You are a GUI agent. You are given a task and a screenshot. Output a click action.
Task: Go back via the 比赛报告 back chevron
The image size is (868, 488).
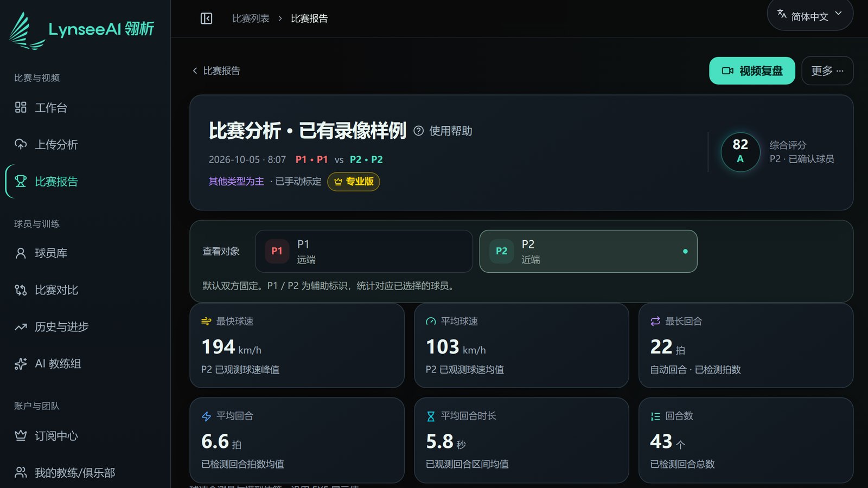[x=195, y=71]
